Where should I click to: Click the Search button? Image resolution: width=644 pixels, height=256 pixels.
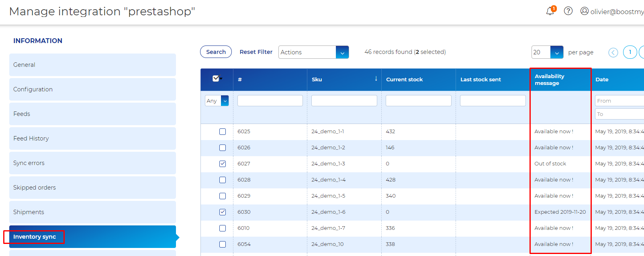pos(216,52)
